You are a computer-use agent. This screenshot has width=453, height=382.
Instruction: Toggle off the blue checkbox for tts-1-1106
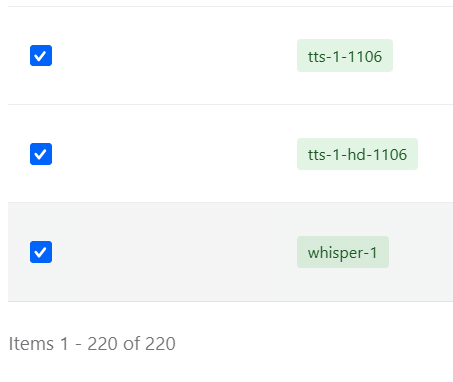[41, 55]
